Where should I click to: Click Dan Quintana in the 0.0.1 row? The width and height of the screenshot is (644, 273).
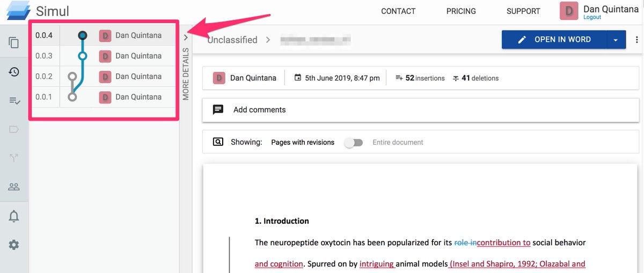[138, 97]
